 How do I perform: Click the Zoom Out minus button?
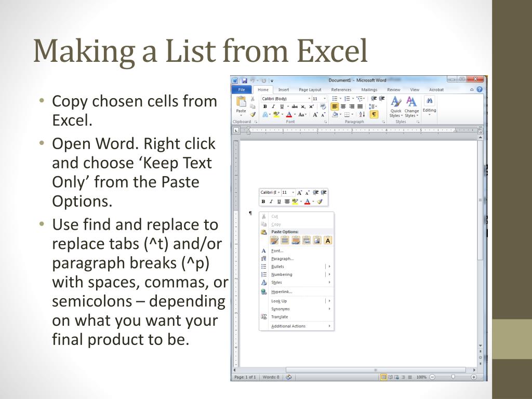[x=432, y=377]
